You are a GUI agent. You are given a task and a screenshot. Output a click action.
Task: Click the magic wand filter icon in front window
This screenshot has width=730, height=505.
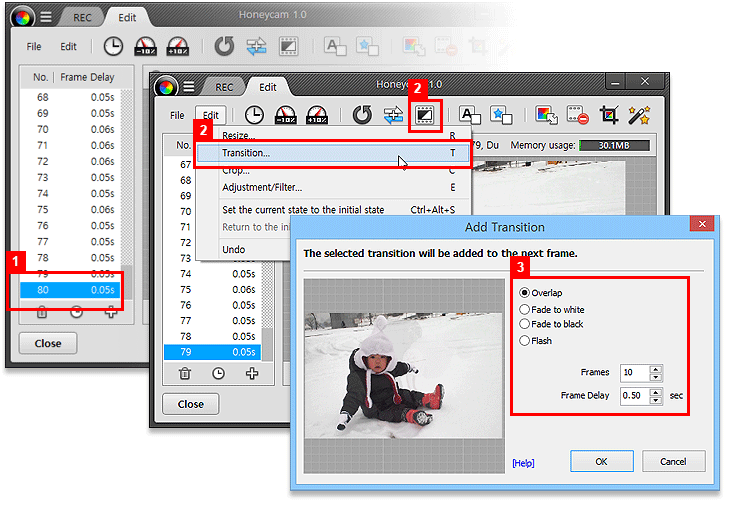coord(639,116)
